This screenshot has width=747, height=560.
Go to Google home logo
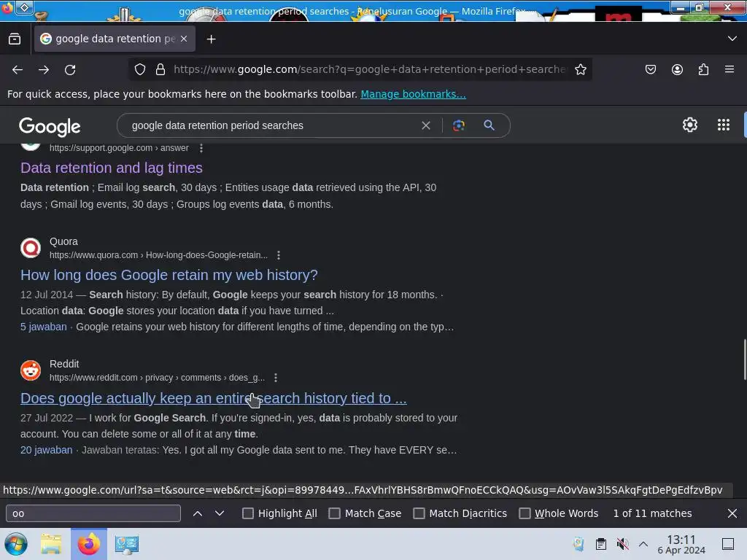click(x=50, y=126)
